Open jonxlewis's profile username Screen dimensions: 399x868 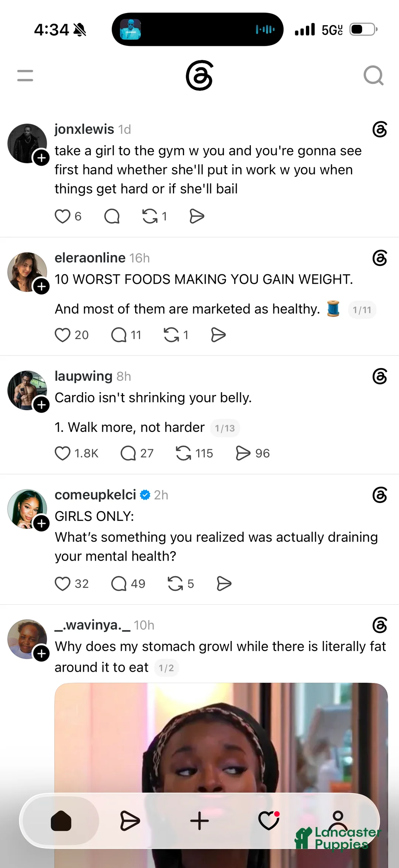pos(84,129)
